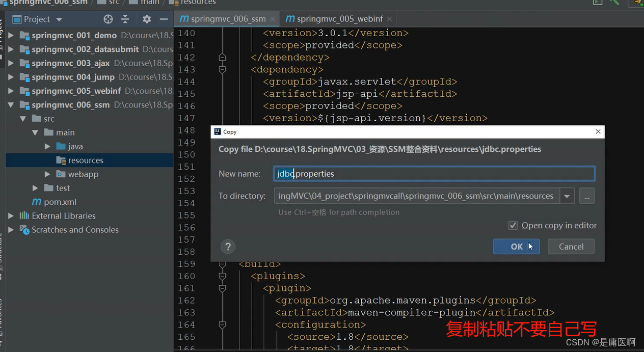Click the test folder icon
Viewport: 644px width, 352px height.
49,188
